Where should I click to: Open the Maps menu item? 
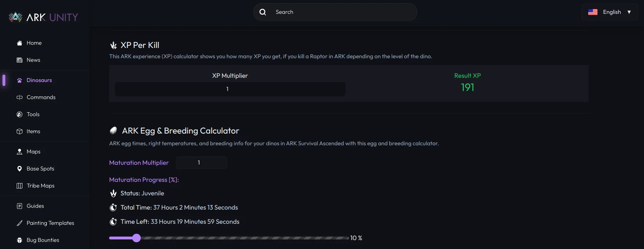(33, 152)
